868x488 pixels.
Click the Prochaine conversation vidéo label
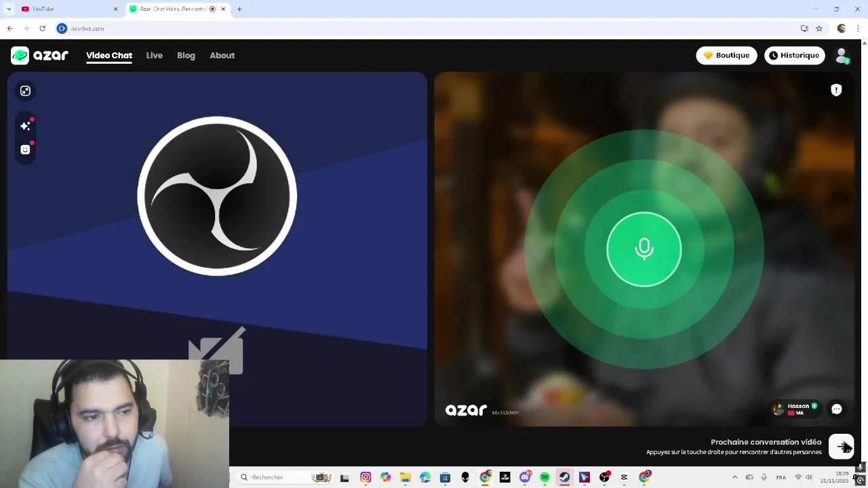[766, 442]
